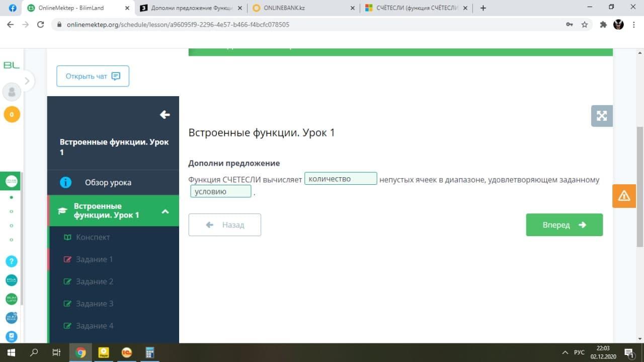Bookmark this page with the star icon
This screenshot has width=644, height=362.
[x=585, y=24]
